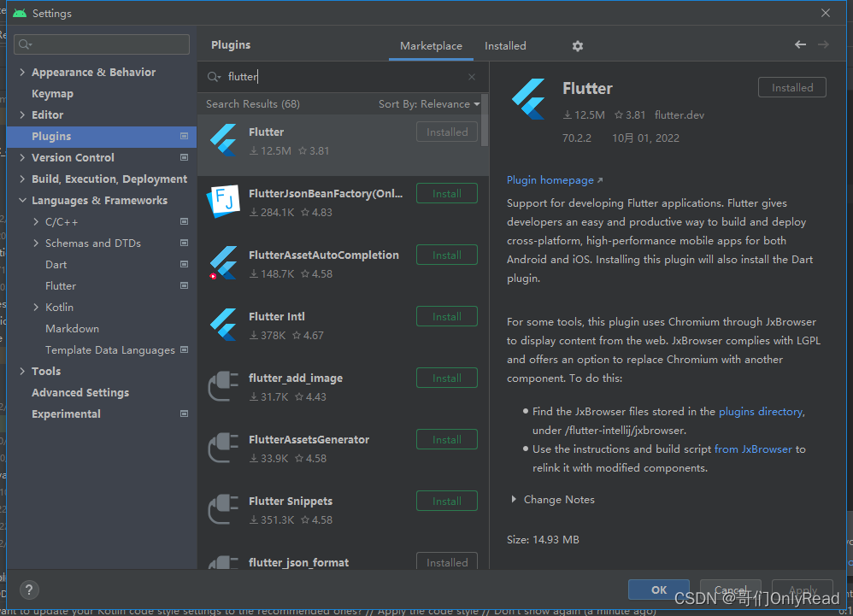Click the FlutterAssetsGenerator plug icon
Viewport: 853px width, 616px height.
(224, 448)
